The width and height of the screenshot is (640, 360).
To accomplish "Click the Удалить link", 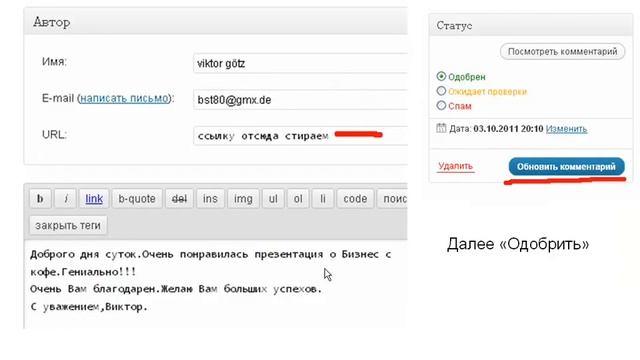I will click(455, 166).
